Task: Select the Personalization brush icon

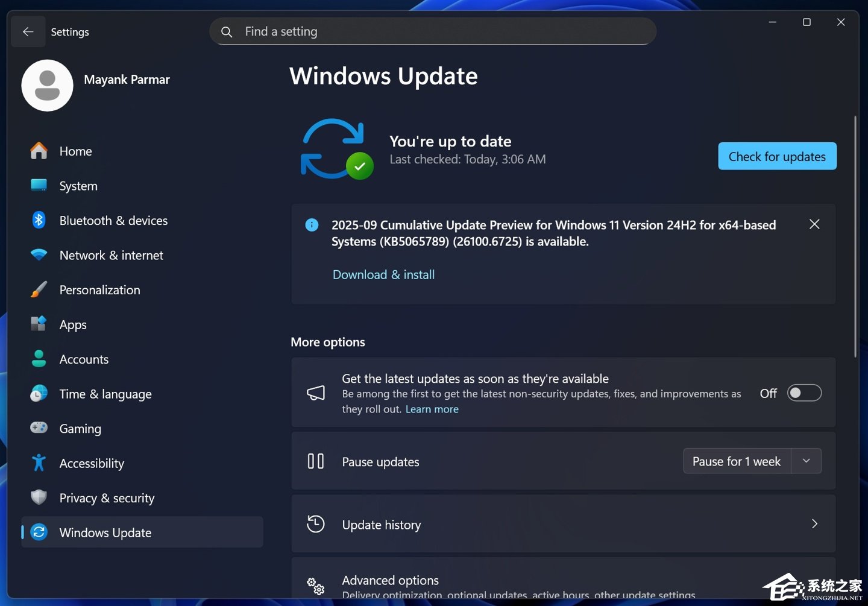Action: (x=39, y=289)
